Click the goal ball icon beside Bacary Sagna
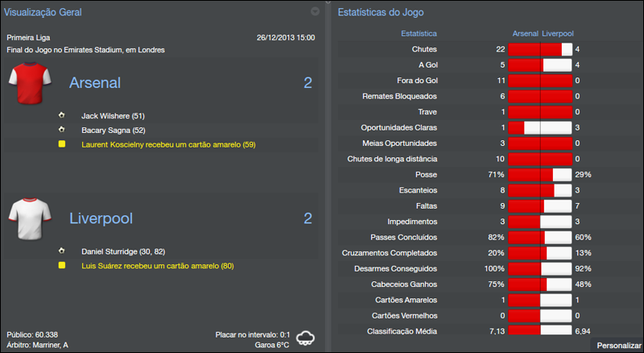The image size is (644, 353). [62, 130]
